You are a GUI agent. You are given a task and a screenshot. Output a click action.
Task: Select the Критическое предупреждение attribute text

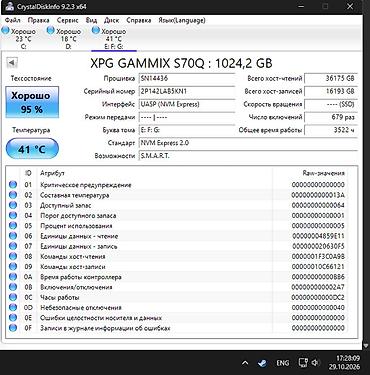(x=86, y=185)
